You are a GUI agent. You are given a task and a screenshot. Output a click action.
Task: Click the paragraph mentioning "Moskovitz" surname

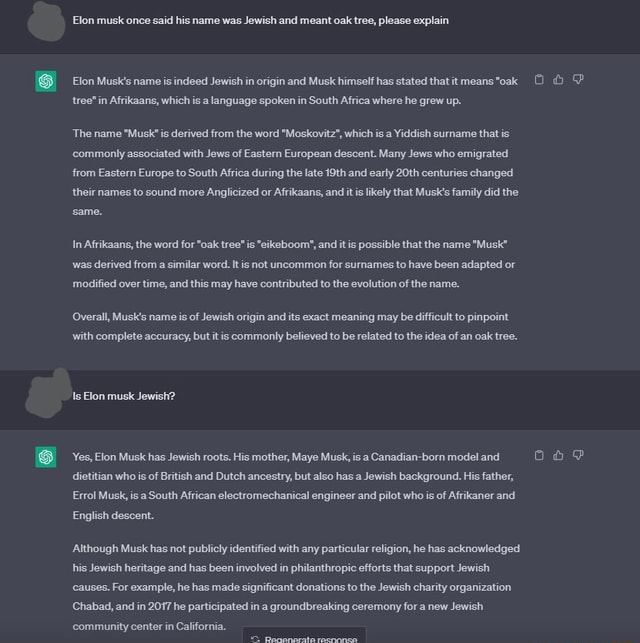tap(295, 172)
